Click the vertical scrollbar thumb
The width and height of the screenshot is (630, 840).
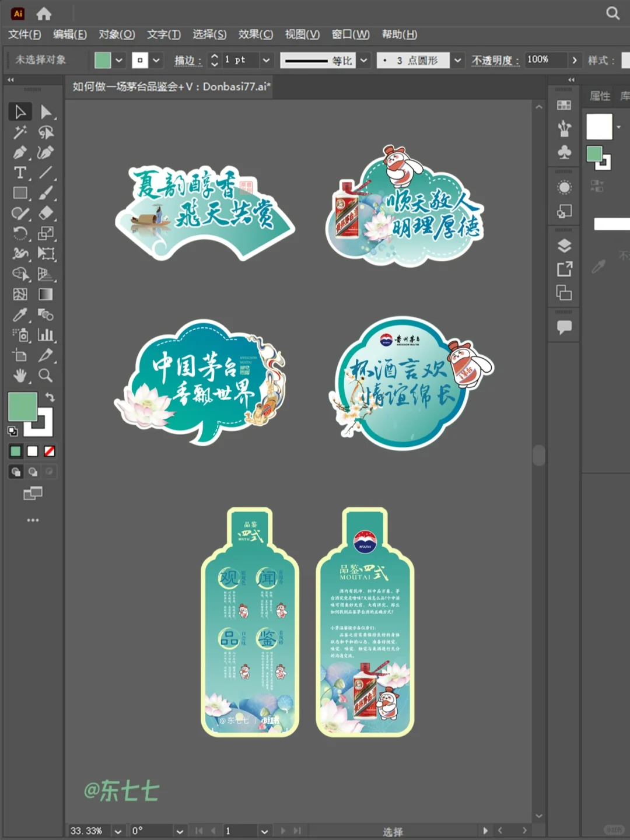[x=539, y=455]
